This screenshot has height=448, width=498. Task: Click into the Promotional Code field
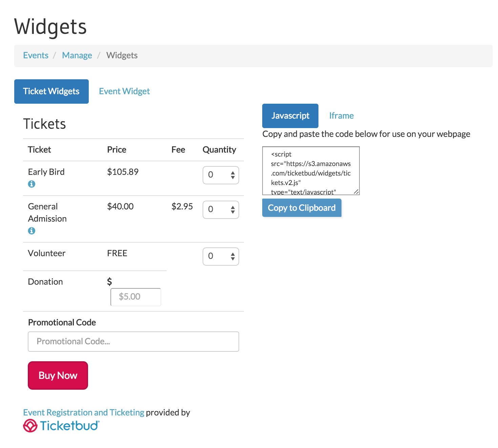133,342
